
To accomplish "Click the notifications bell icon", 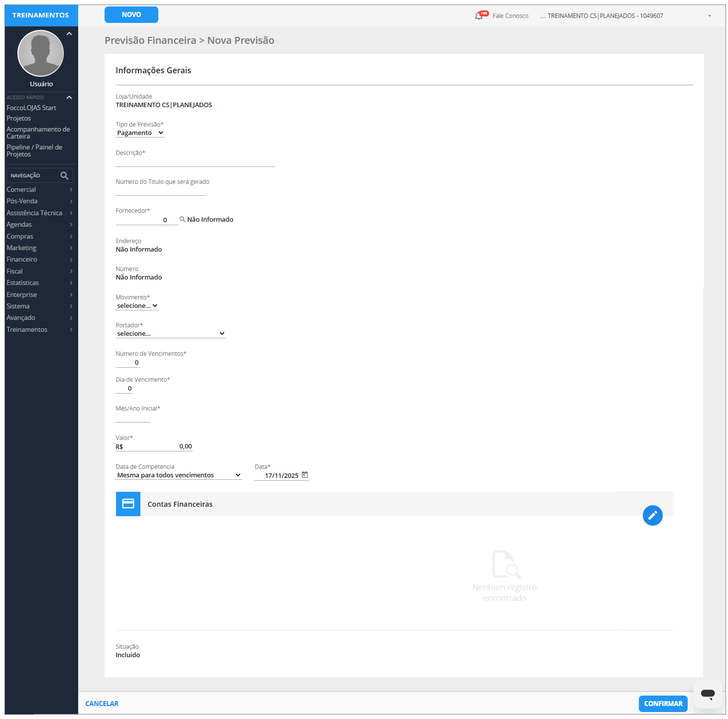I will (x=479, y=15).
